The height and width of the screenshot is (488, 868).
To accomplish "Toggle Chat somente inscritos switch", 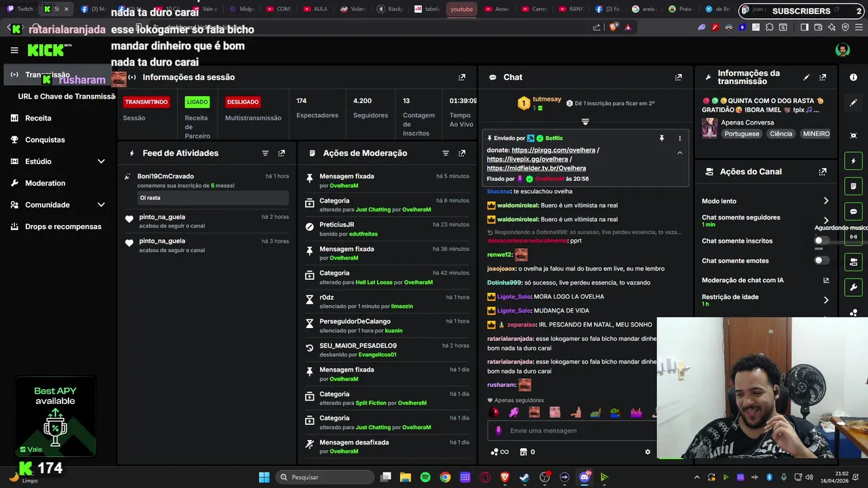I will pyautogui.click(x=821, y=241).
